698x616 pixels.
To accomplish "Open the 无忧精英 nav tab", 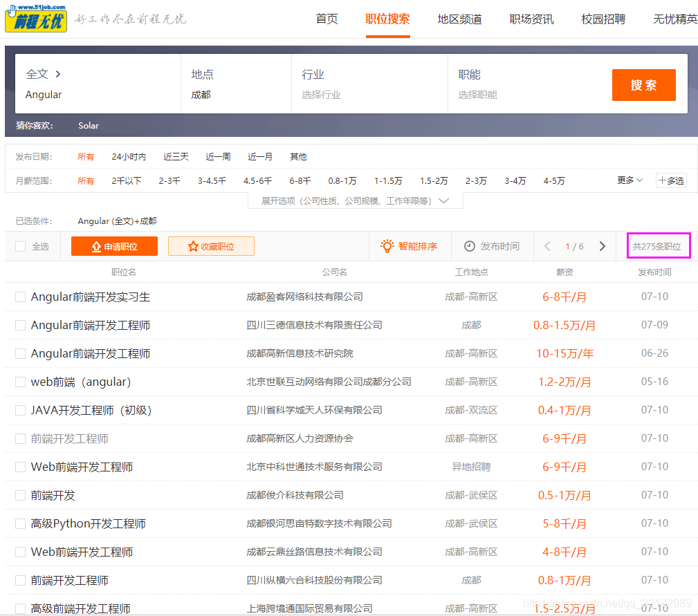I will pos(675,19).
